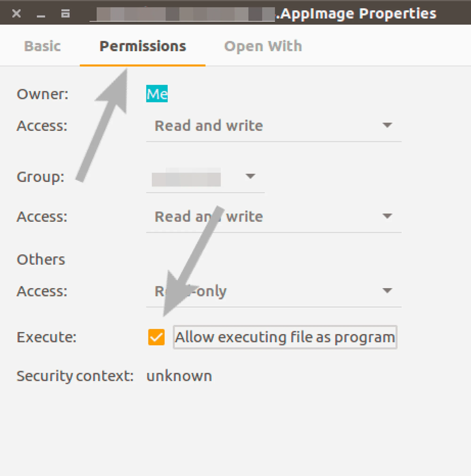Click the 'Others' section heading
The height and width of the screenshot is (476, 471).
(x=41, y=259)
